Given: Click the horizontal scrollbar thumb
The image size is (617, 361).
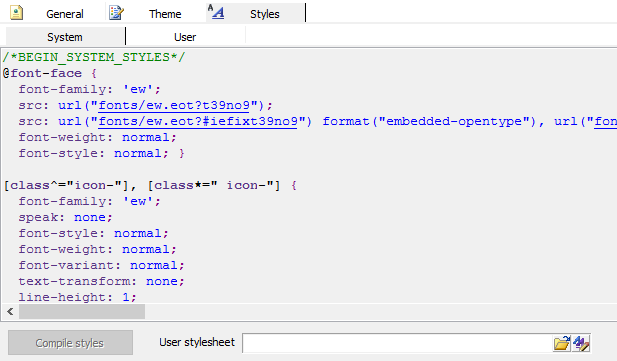Looking at the screenshot, I should click(x=82, y=312).
